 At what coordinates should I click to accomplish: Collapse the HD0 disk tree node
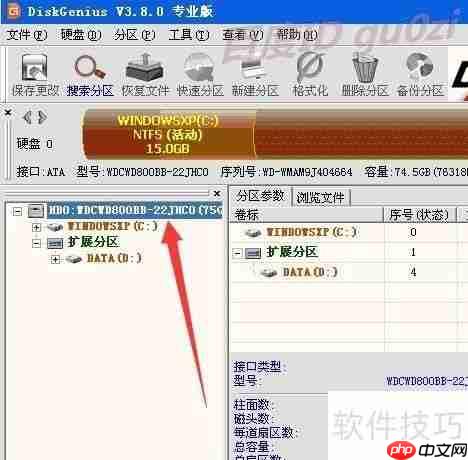(18, 211)
